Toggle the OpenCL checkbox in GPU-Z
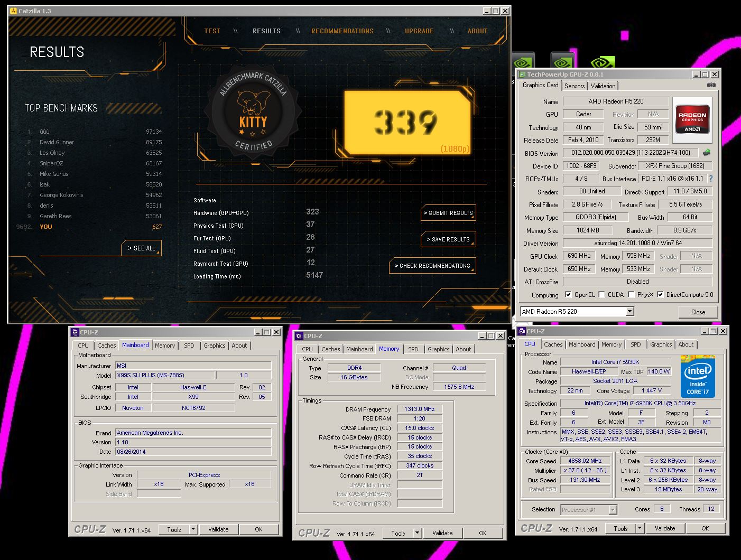Image resolution: width=741 pixels, height=560 pixels. tap(568, 295)
